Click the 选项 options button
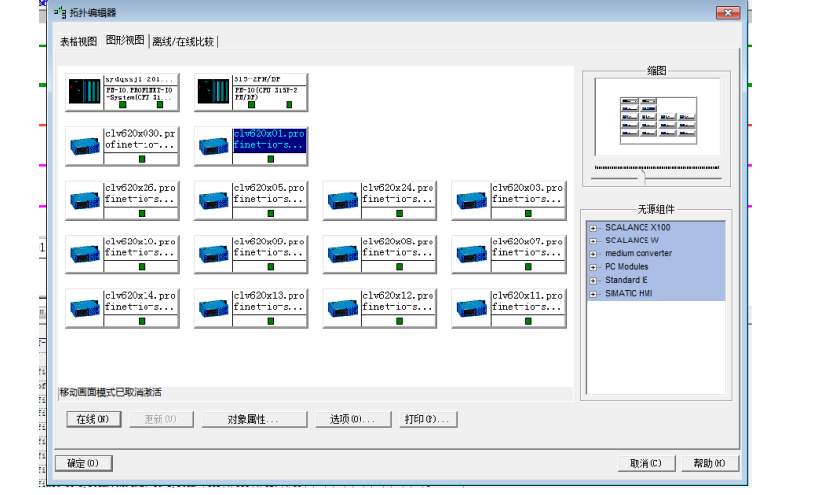This screenshot has height=495, width=819. tap(352, 419)
